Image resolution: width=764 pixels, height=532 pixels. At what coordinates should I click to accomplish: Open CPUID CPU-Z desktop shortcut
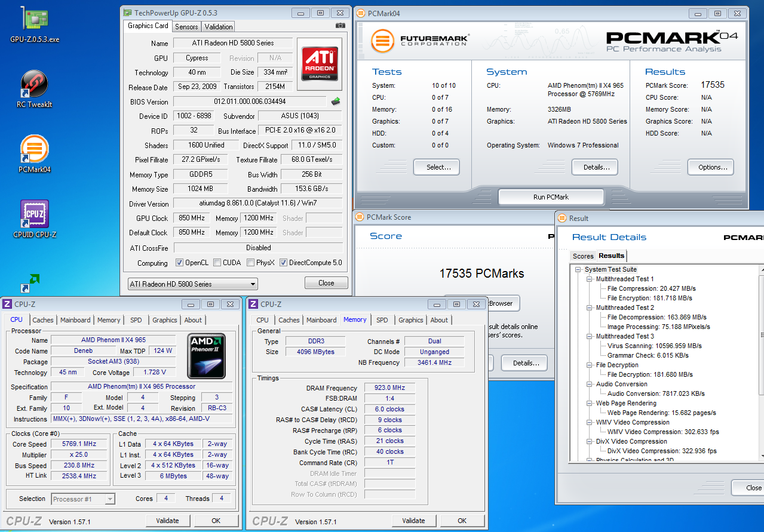click(x=35, y=219)
